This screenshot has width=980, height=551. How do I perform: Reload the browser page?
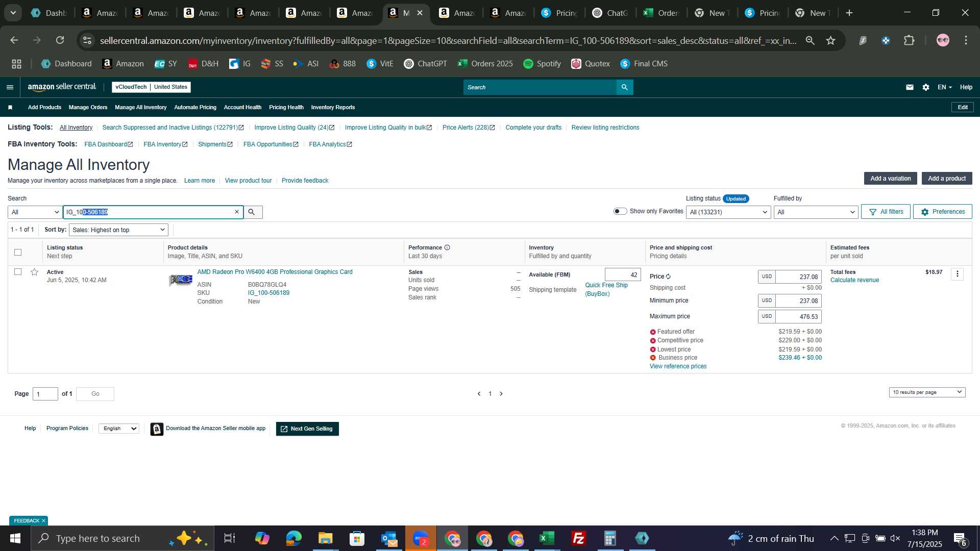pos(60,40)
